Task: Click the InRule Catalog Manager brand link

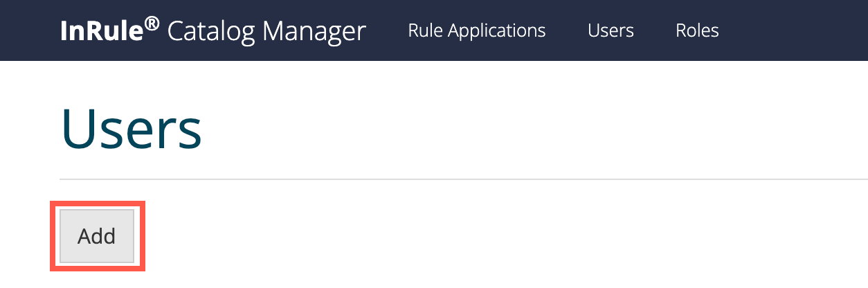Action: [213, 31]
